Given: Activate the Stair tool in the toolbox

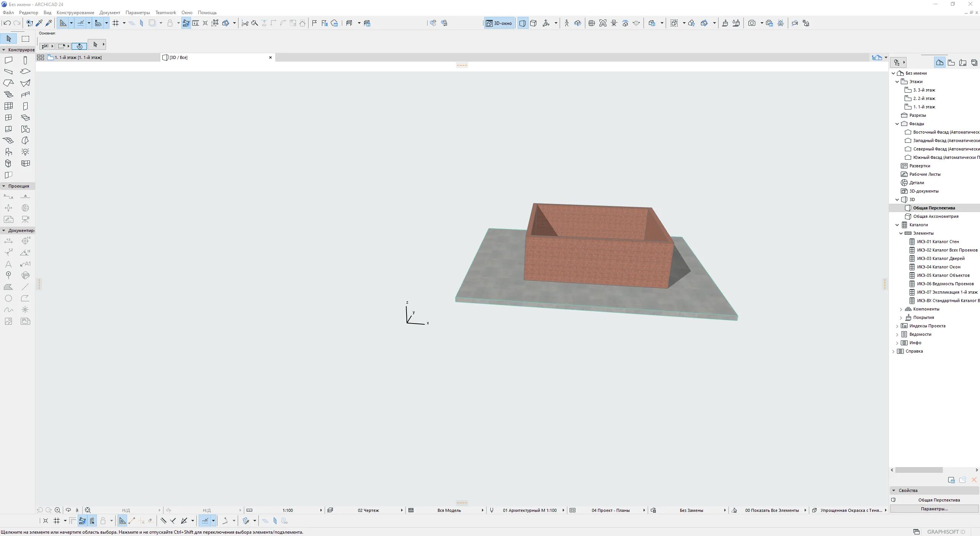Looking at the screenshot, I should (8, 95).
